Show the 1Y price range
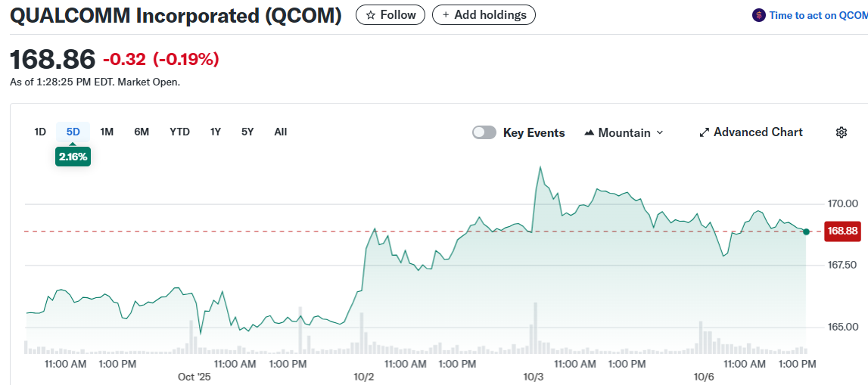 pos(216,132)
